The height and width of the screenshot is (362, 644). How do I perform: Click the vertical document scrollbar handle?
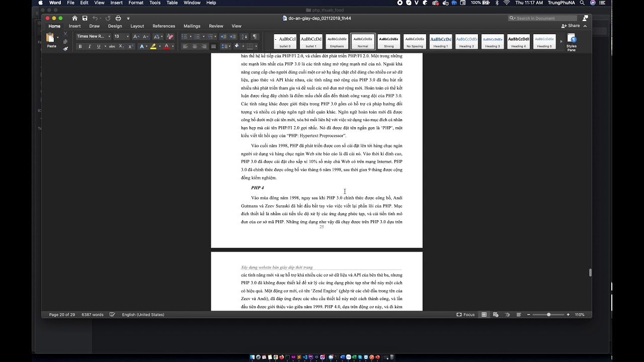pos(590,273)
